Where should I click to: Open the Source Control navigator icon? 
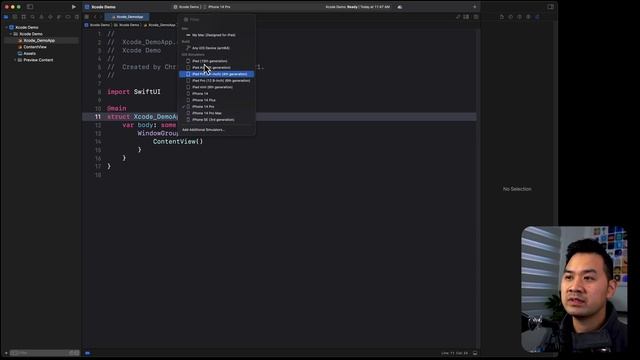(x=15, y=17)
